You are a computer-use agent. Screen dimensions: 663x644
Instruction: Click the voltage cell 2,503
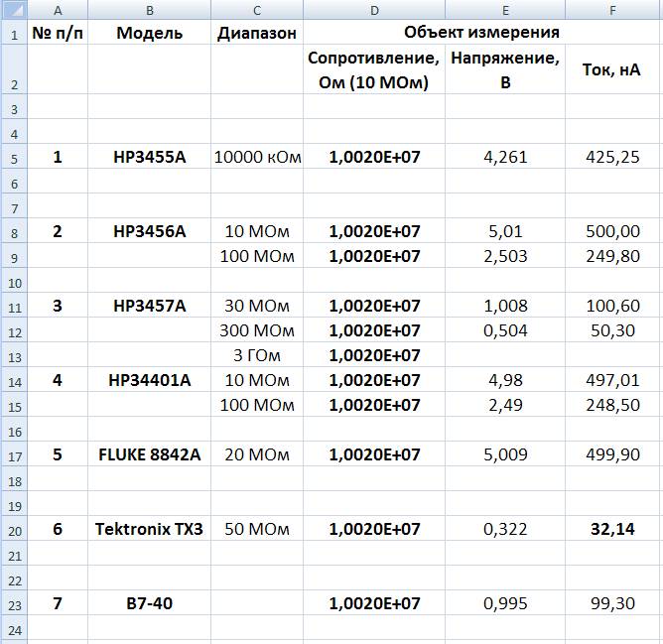pos(505,255)
